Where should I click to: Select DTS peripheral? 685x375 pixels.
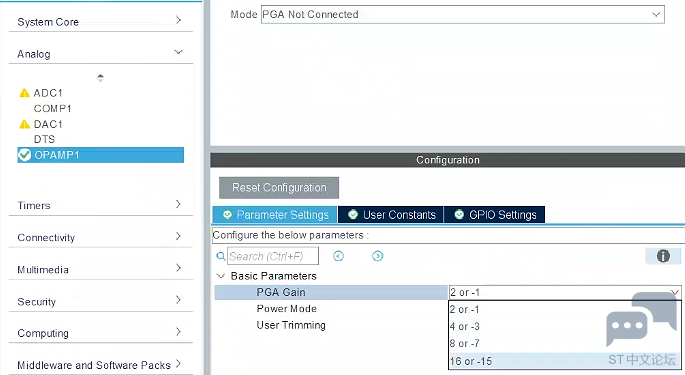[x=45, y=139]
